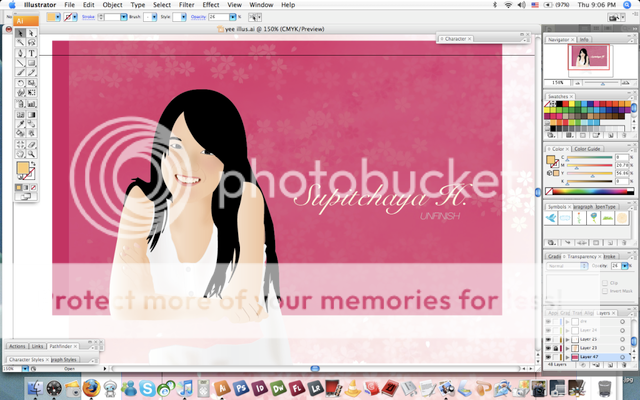Toggle visibility of Layer 24
Screen dimensions: 640x400
(x=548, y=330)
